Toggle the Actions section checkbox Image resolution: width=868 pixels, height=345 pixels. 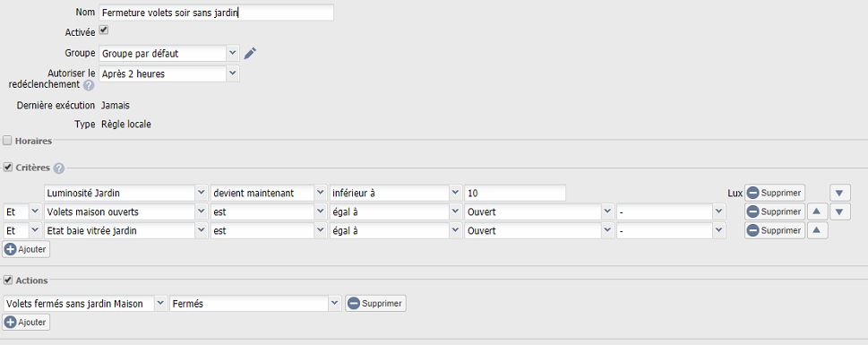tap(7, 280)
